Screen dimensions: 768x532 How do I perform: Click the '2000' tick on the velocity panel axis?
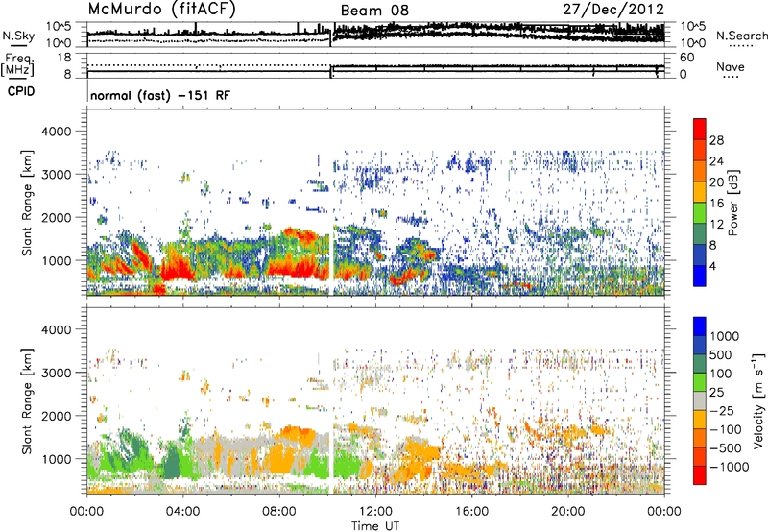56,416
